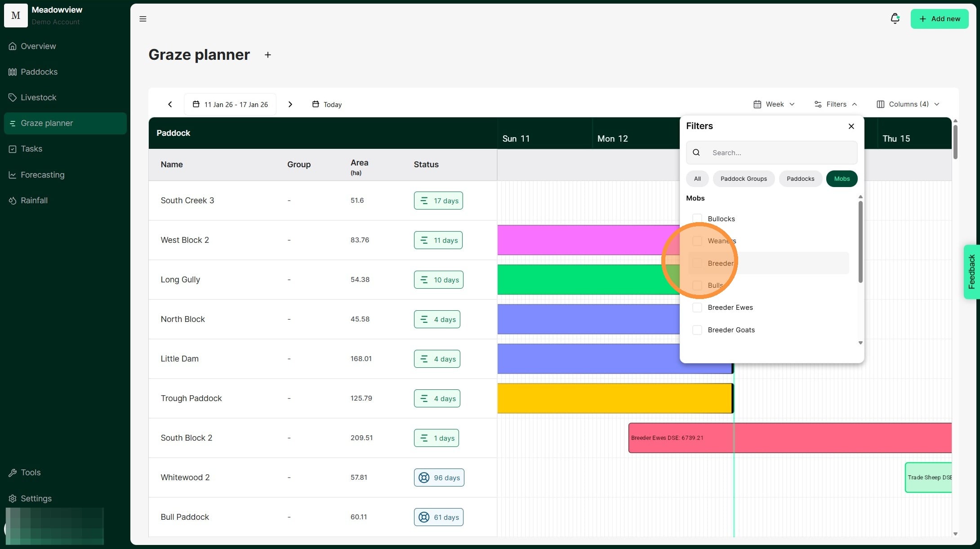Click the filter Search input field
980x549 pixels.
coord(780,153)
